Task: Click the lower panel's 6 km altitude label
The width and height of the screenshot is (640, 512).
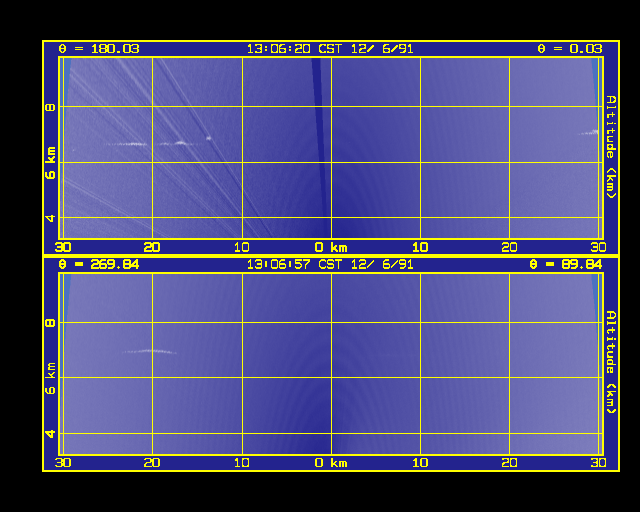Action: tap(50, 378)
